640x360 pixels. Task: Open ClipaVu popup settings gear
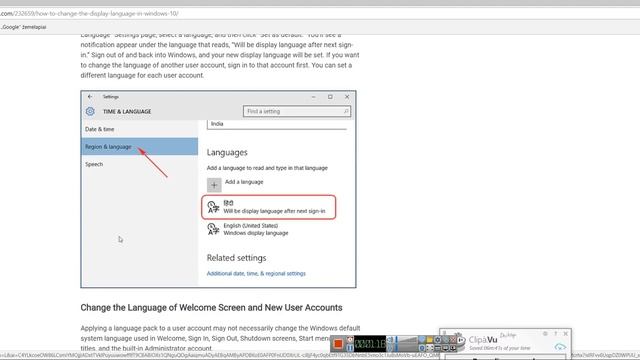click(545, 334)
